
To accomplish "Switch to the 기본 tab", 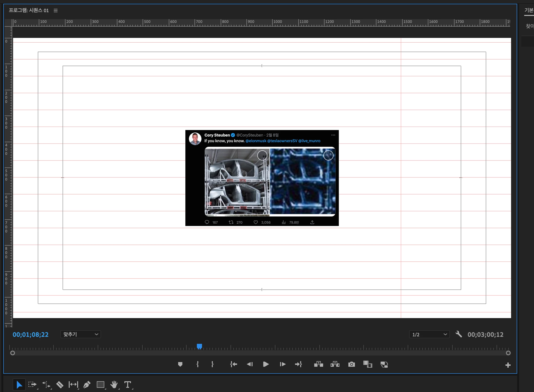I will [529, 10].
